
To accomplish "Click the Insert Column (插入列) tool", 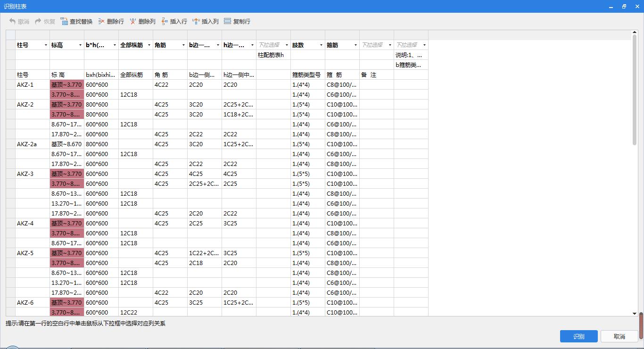I will 206,21.
